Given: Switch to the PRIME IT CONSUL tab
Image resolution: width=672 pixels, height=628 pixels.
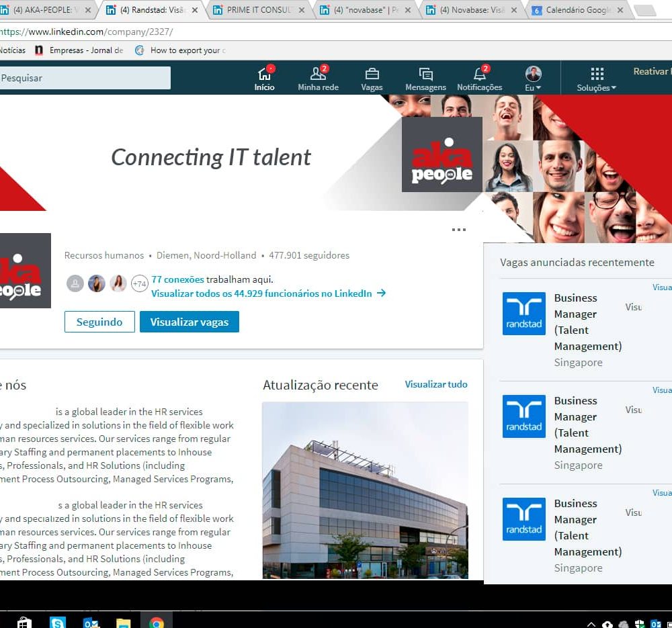Looking at the screenshot, I should coord(259,10).
